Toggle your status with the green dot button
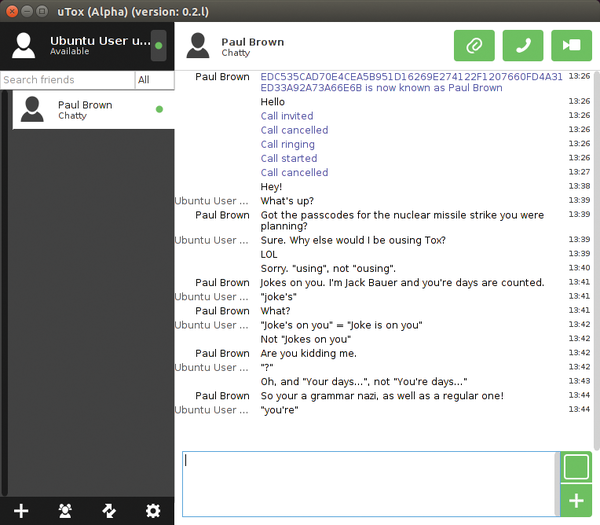 (x=158, y=46)
